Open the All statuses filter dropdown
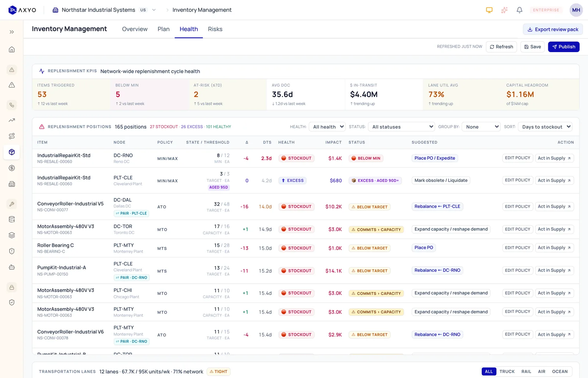This screenshot has width=588, height=378. tap(401, 127)
